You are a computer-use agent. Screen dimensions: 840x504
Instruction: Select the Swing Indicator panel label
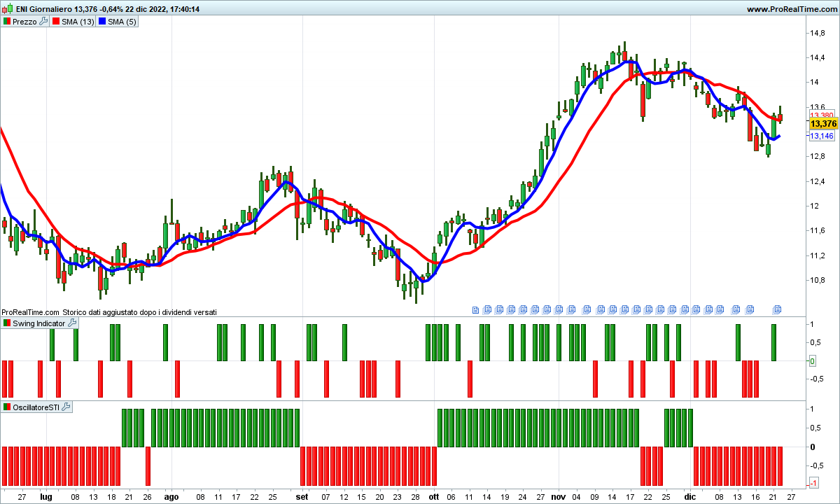(x=39, y=323)
